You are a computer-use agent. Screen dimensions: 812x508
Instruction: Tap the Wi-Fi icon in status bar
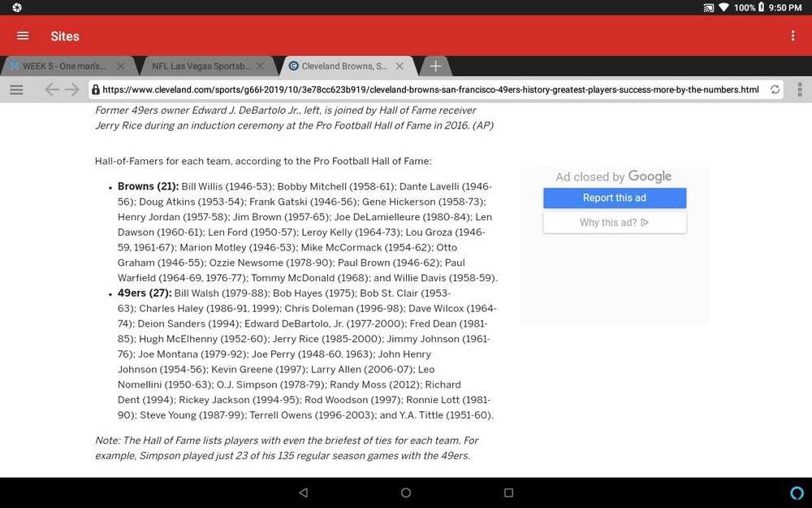(x=724, y=8)
